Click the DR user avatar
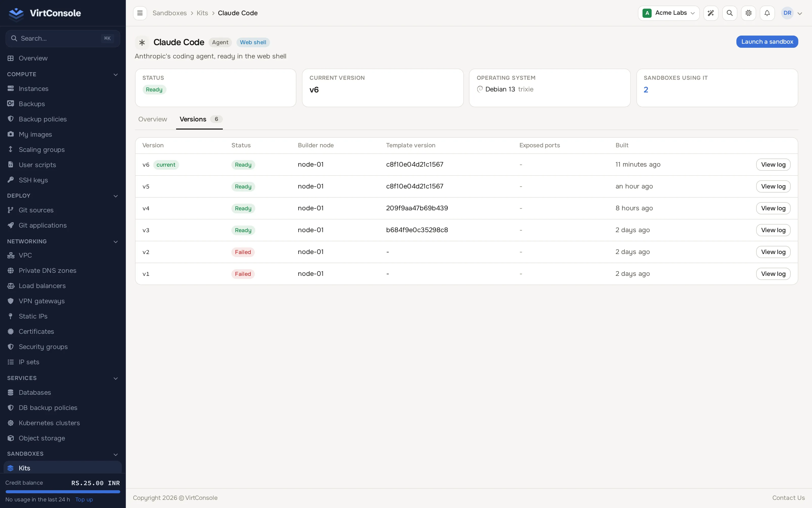812x508 pixels. (x=787, y=13)
